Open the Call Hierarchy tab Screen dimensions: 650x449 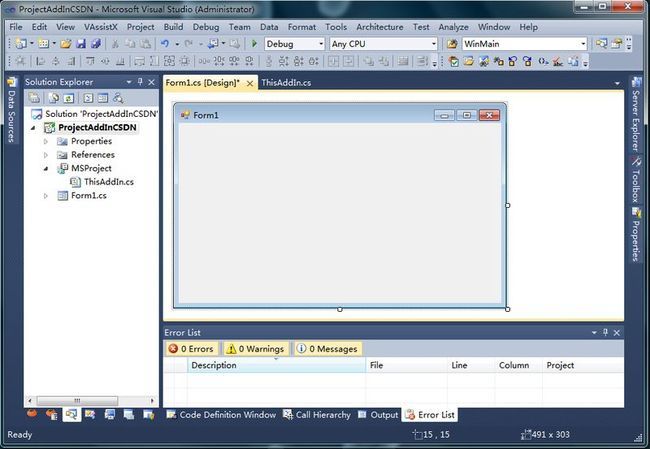point(317,415)
